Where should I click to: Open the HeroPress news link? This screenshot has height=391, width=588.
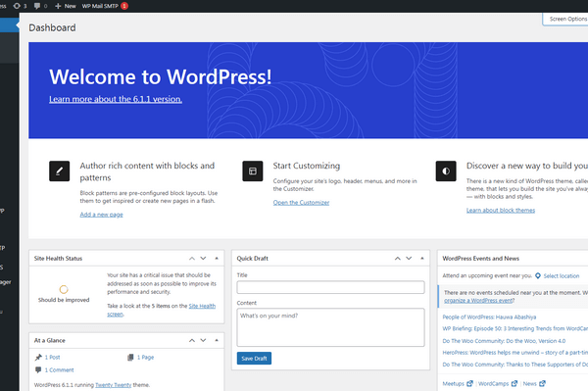coord(515,353)
